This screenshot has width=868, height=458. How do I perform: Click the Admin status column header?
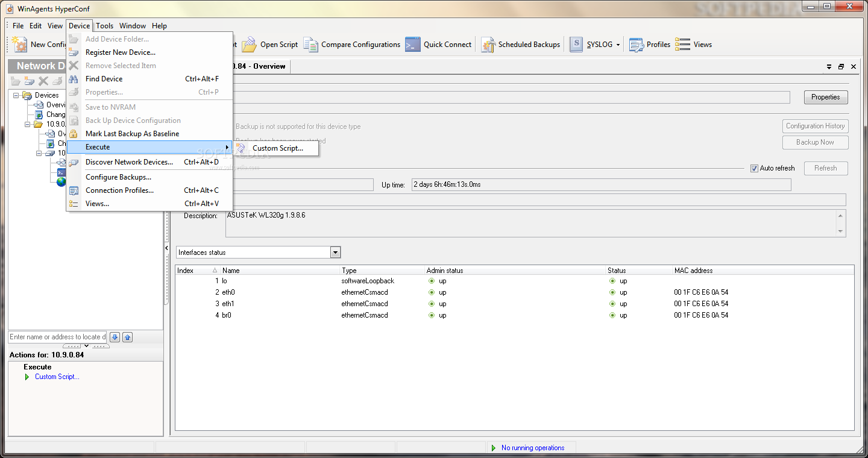tap(515, 271)
